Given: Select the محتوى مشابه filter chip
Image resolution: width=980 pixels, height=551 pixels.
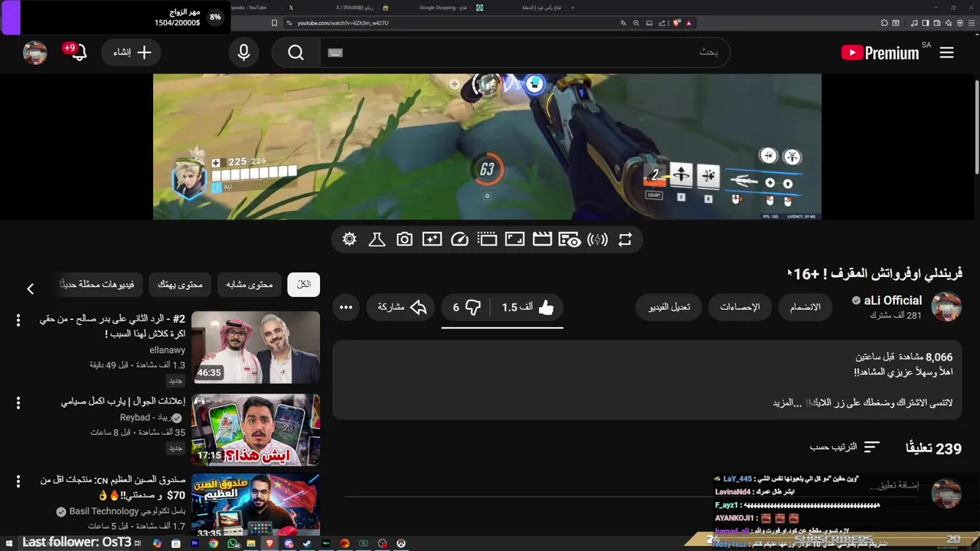Looking at the screenshot, I should coord(250,285).
